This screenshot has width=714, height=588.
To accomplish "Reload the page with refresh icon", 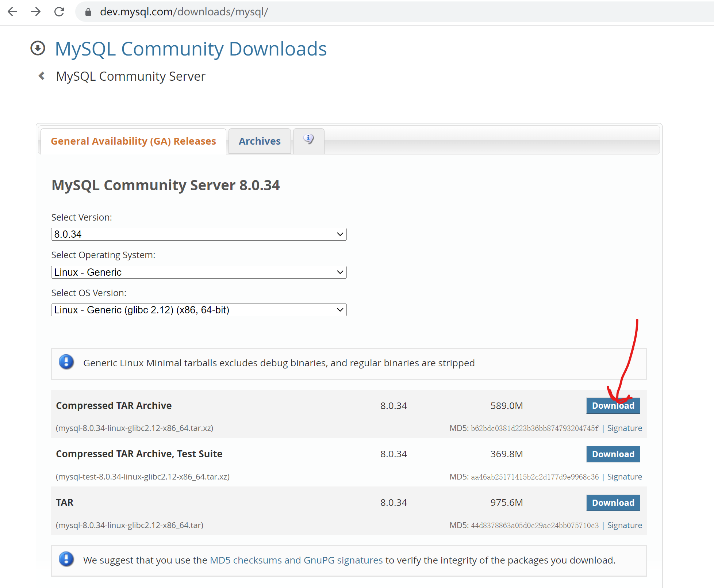I will (x=59, y=12).
